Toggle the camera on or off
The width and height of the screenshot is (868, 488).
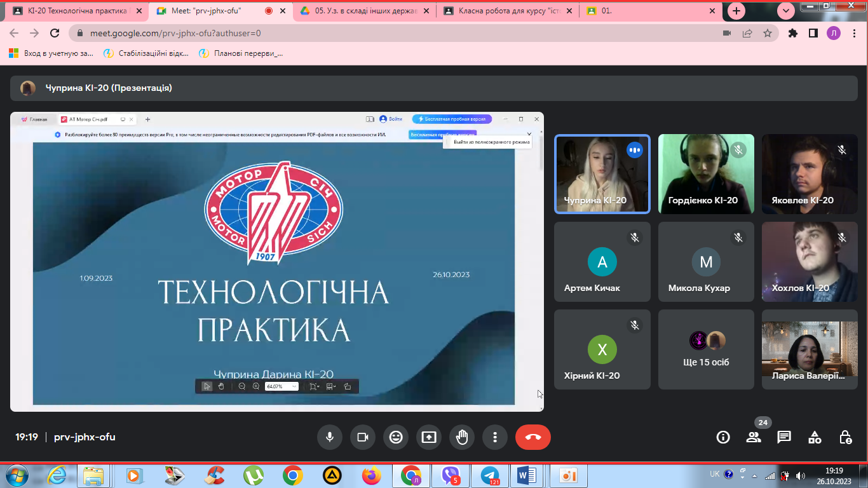[363, 437]
